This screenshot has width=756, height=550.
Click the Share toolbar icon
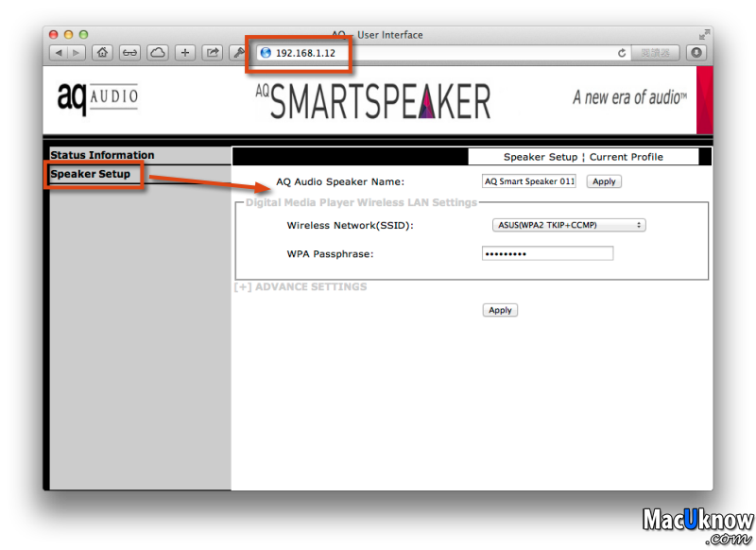point(213,53)
